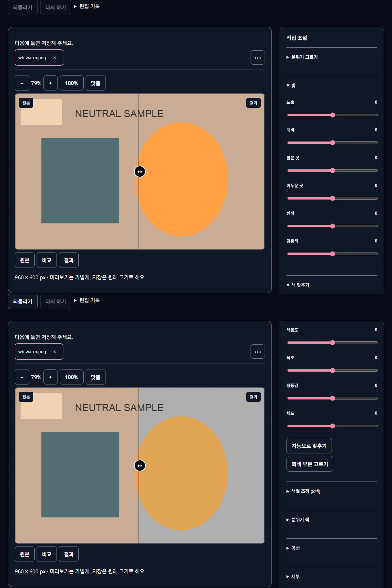The height and width of the screenshot is (588, 392).
Task: Click the 노출 slider thumb
Action: (x=333, y=115)
